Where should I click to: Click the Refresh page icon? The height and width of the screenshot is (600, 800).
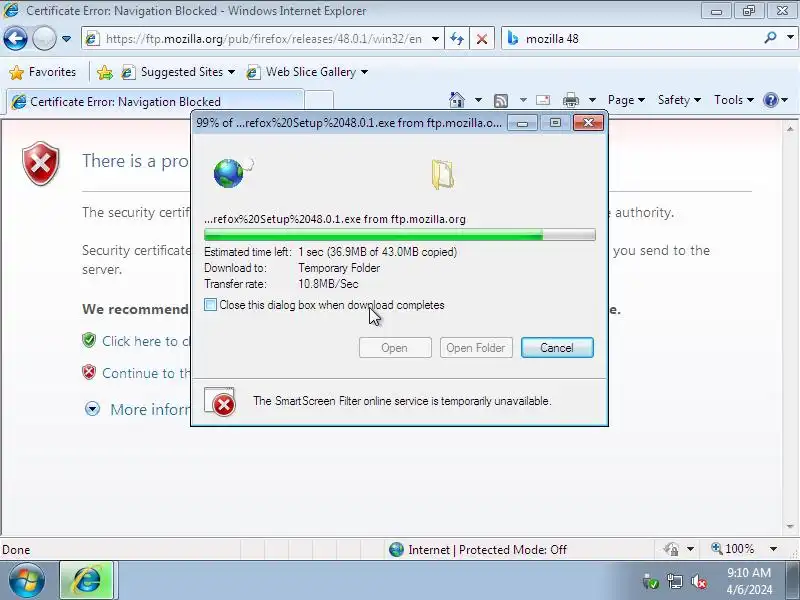[x=457, y=39]
